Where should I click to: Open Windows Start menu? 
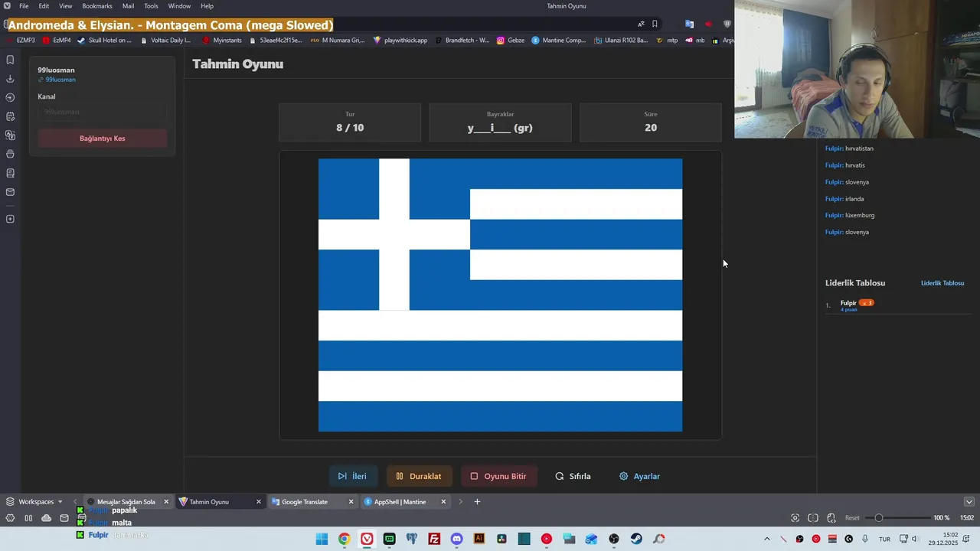coord(322,539)
